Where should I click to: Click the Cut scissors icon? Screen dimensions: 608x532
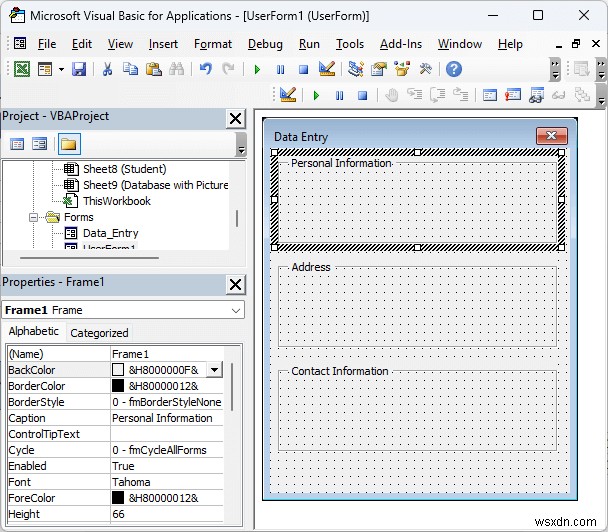107,69
